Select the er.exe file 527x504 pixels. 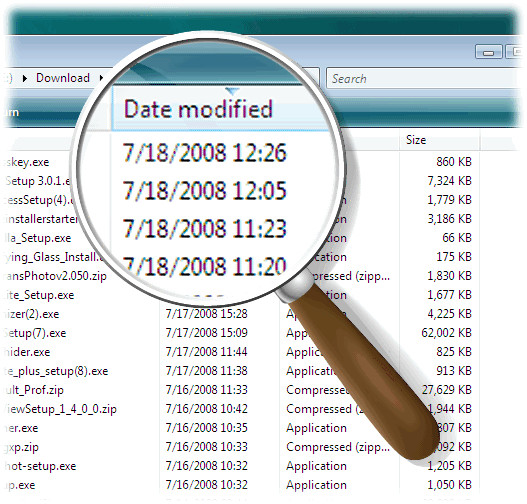tap(21, 428)
